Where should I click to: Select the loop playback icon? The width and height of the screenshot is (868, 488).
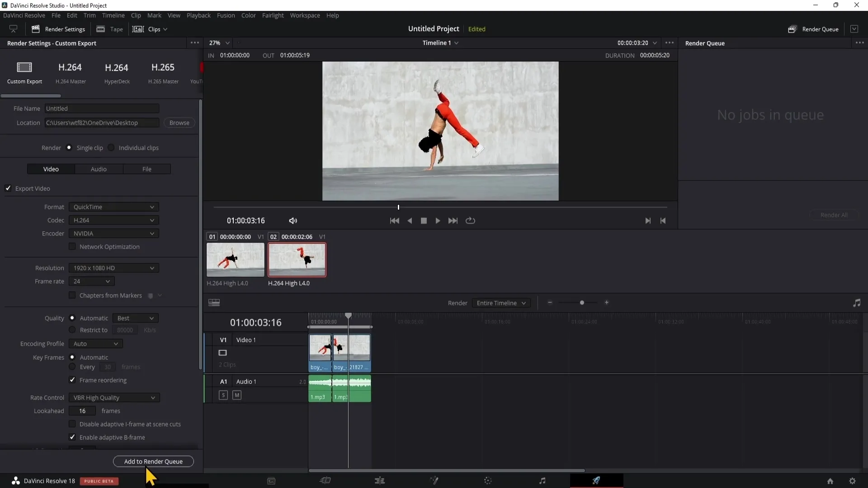pos(470,221)
